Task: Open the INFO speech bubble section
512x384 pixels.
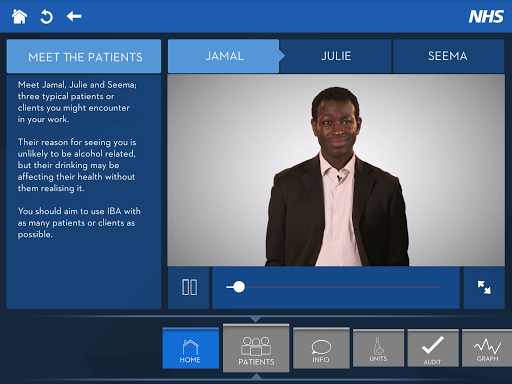Action: point(321,348)
